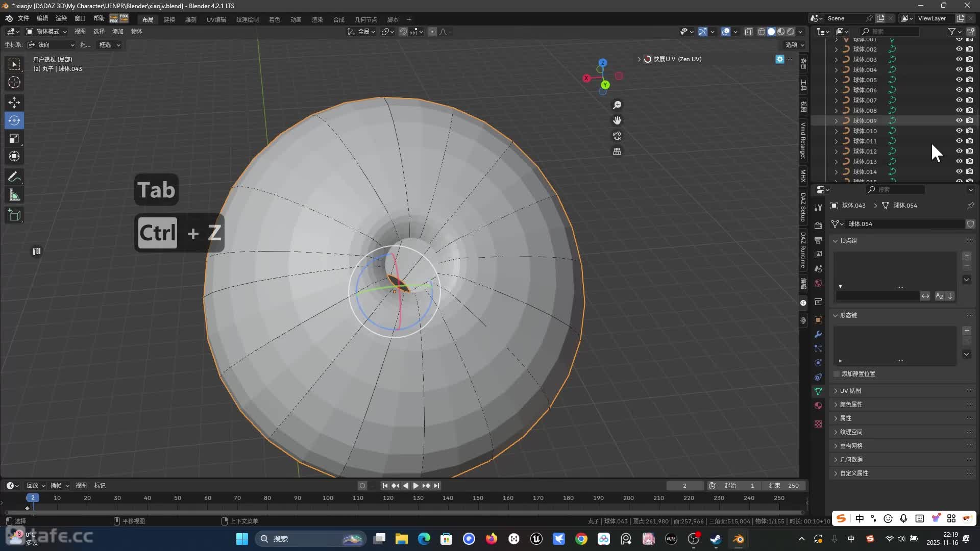980x551 pixels.
Task: Disable render for 球体.004 camera icon
Action: click(969, 69)
